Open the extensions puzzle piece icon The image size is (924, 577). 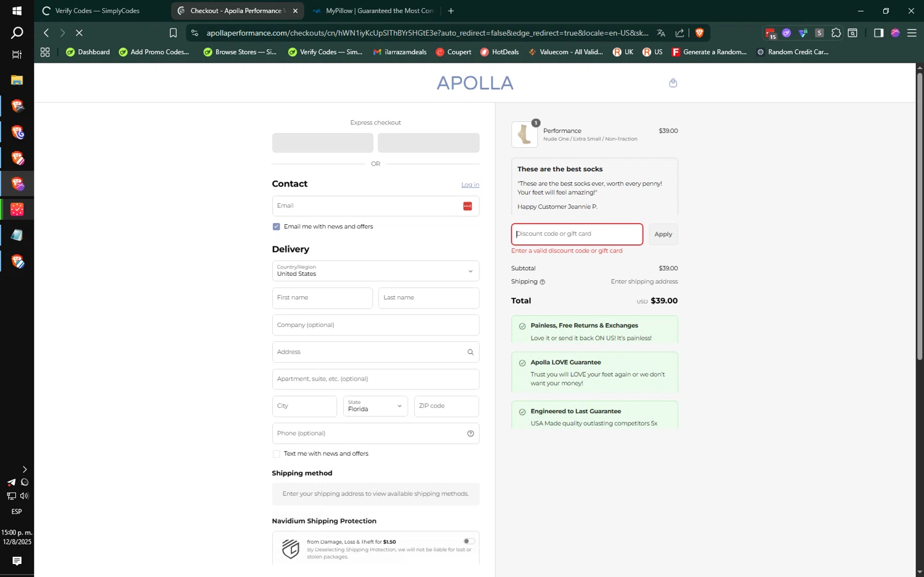(836, 33)
